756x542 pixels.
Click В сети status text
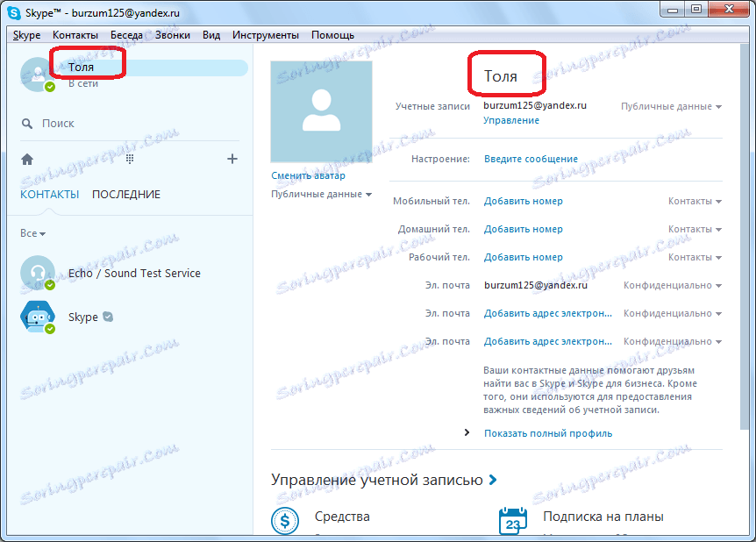click(83, 84)
